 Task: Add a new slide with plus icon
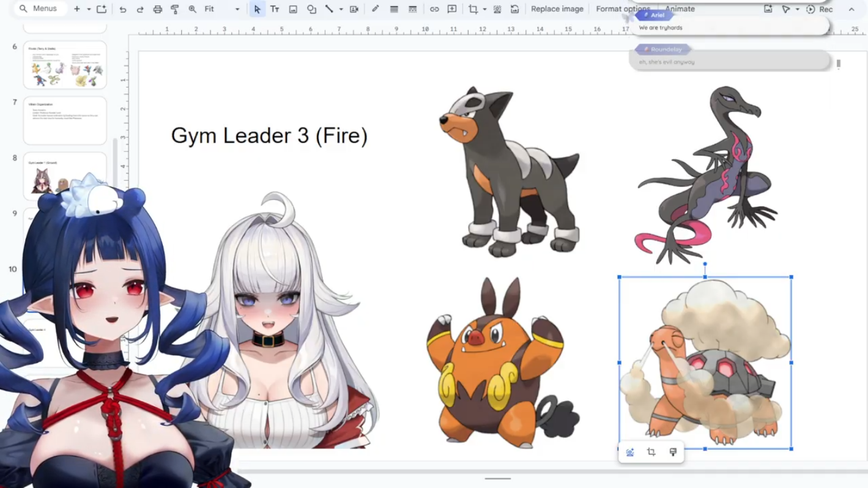coord(77,9)
